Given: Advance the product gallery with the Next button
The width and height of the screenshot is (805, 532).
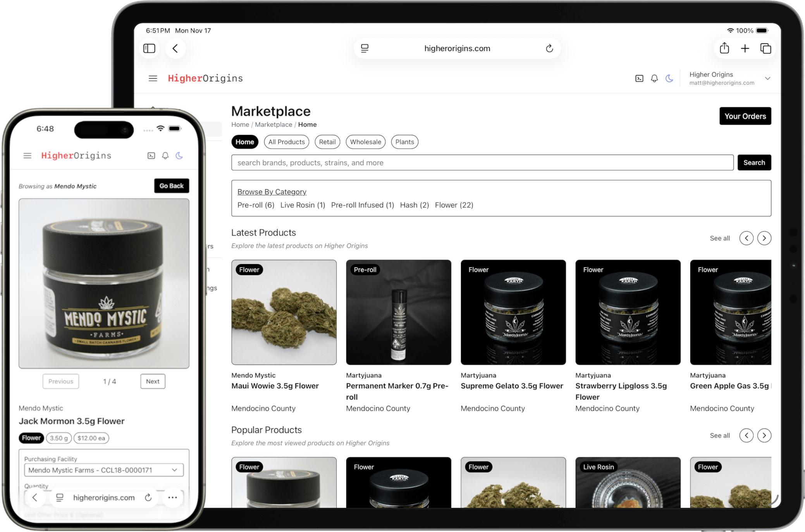Looking at the screenshot, I should tap(153, 381).
